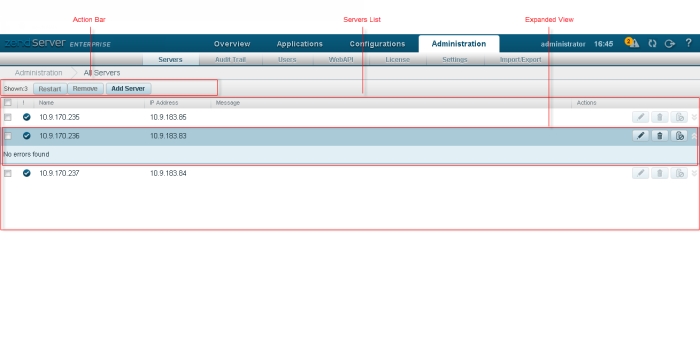Image resolution: width=700 pixels, height=360 pixels.
Task: Expand the row details for server 10.9.170.235
Action: pyautogui.click(x=694, y=117)
